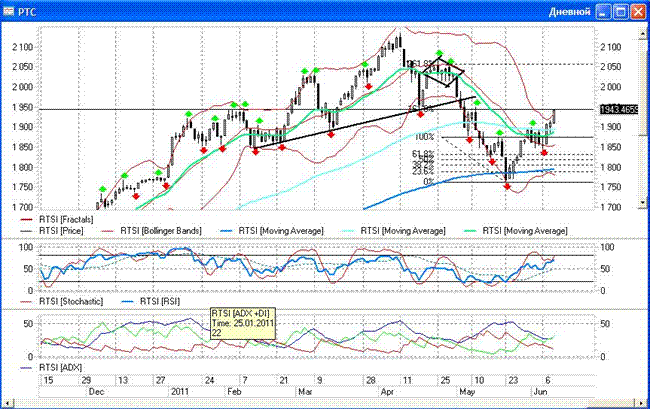Viewport: 650px width, 409px height.
Task: Maximize the РТС chart window
Action: click(x=621, y=12)
